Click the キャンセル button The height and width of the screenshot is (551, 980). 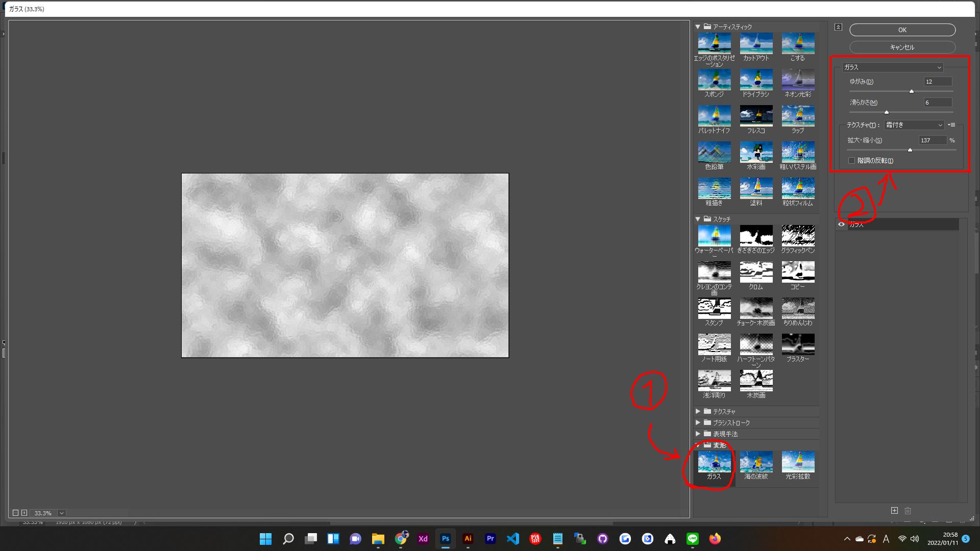[x=902, y=47]
